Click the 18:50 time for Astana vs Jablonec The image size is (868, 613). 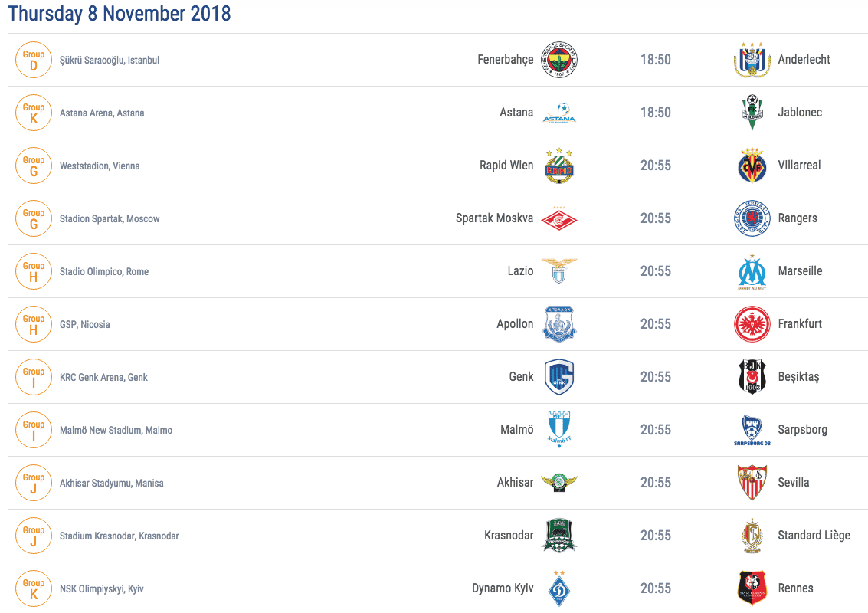656,113
